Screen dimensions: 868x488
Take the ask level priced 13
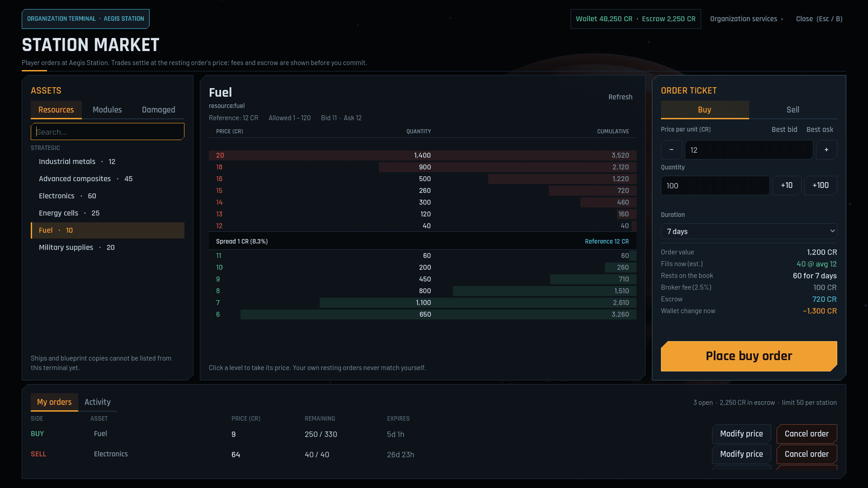tap(423, 214)
